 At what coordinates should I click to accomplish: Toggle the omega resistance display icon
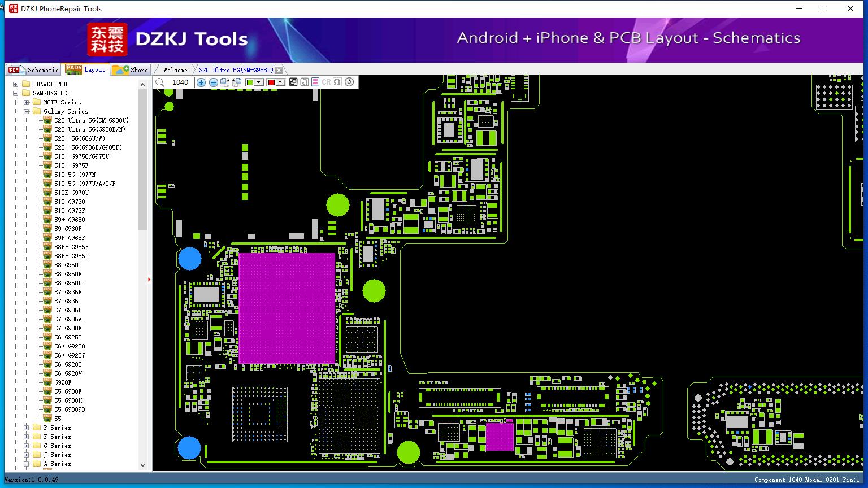click(x=337, y=82)
